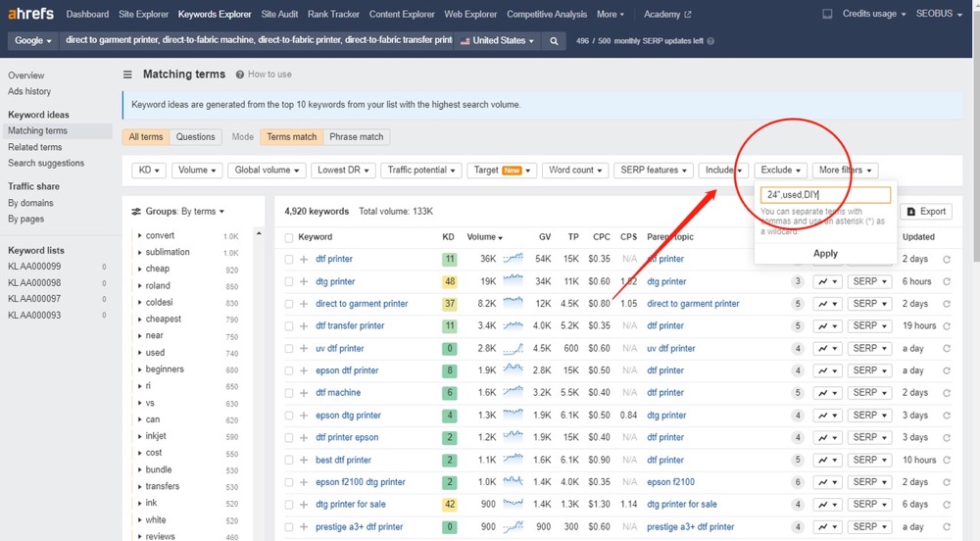Add epson dtf printer with plus icon
The image size is (980, 541).
pos(304,370)
